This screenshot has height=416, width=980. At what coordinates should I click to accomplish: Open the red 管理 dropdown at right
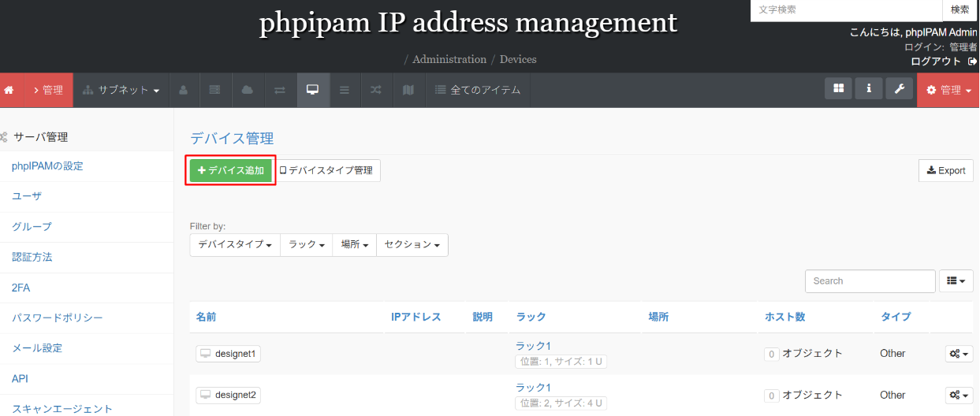click(948, 90)
